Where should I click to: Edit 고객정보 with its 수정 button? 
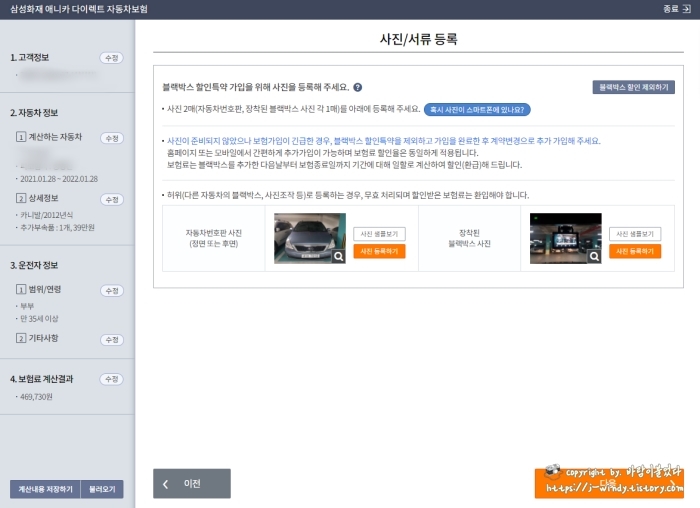click(x=111, y=58)
